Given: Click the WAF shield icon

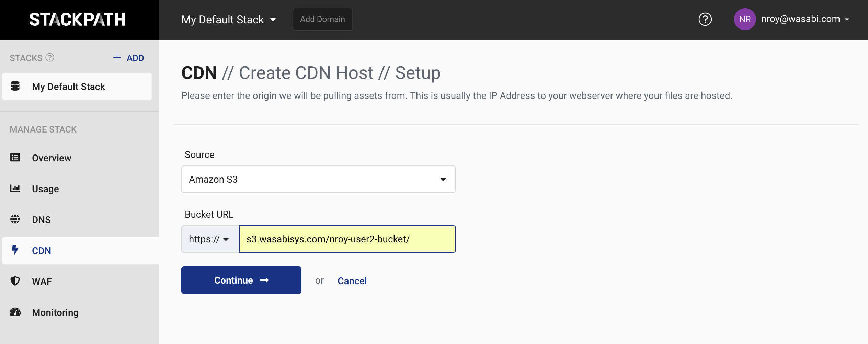Looking at the screenshot, I should [15, 281].
